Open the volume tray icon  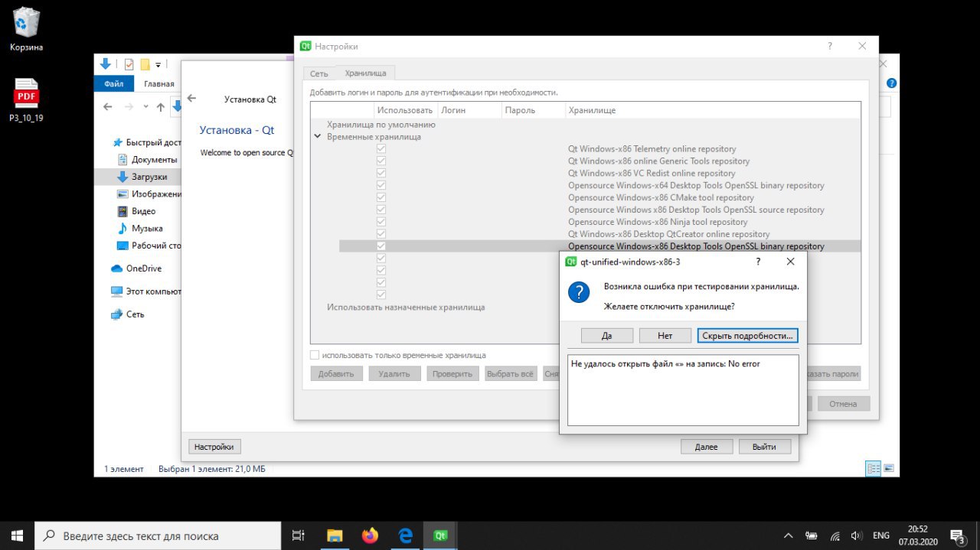click(857, 536)
